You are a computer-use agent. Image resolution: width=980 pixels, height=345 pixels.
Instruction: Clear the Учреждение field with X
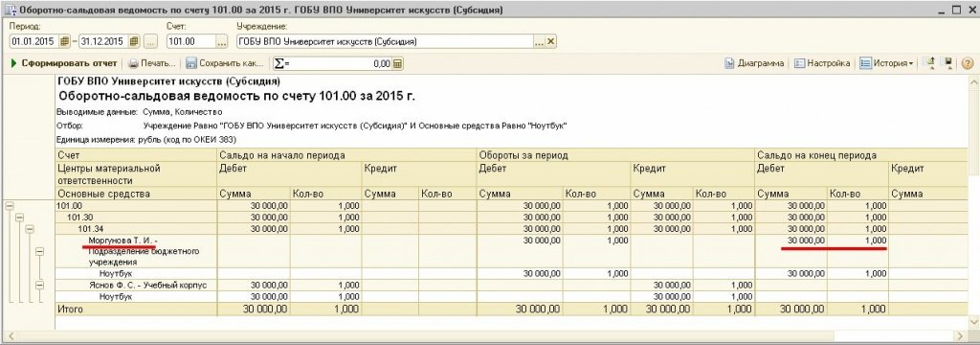click(550, 42)
